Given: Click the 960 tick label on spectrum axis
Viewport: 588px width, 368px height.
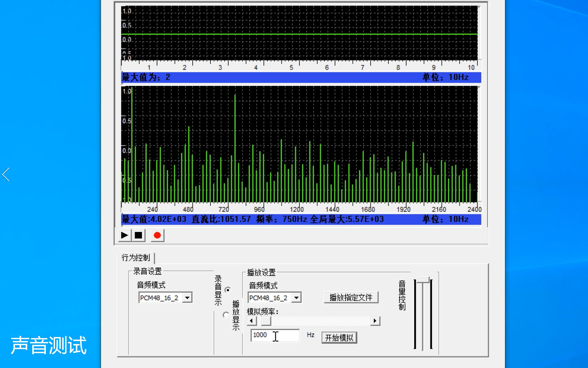Looking at the screenshot, I should 259,209.
